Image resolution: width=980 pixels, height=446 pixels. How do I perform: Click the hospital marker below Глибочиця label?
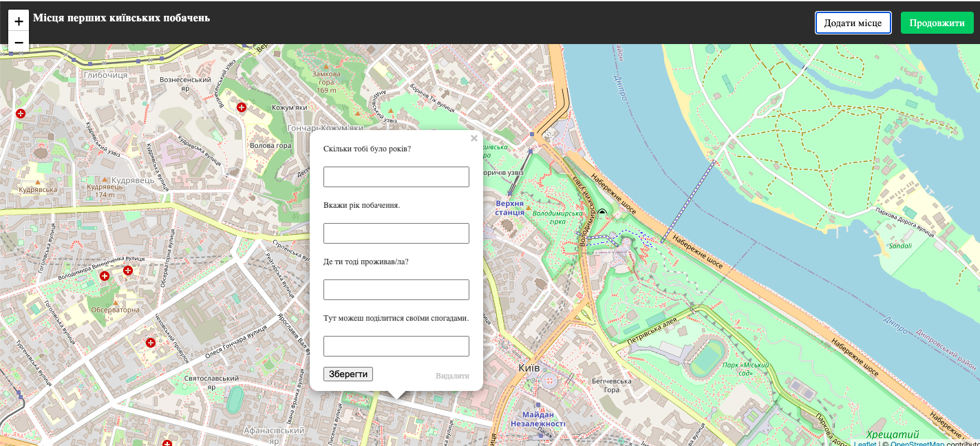click(x=21, y=113)
